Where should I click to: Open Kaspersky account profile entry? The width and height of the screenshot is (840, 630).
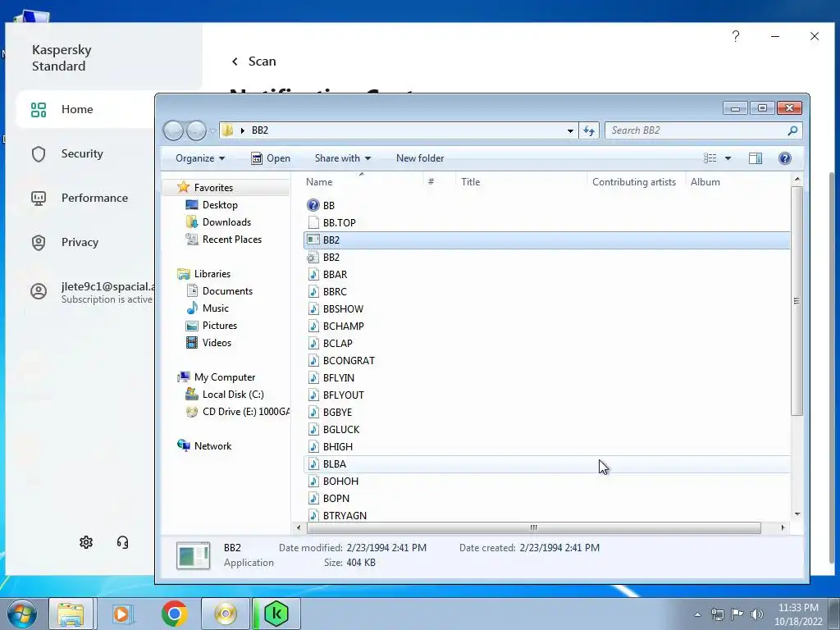[x=91, y=292]
